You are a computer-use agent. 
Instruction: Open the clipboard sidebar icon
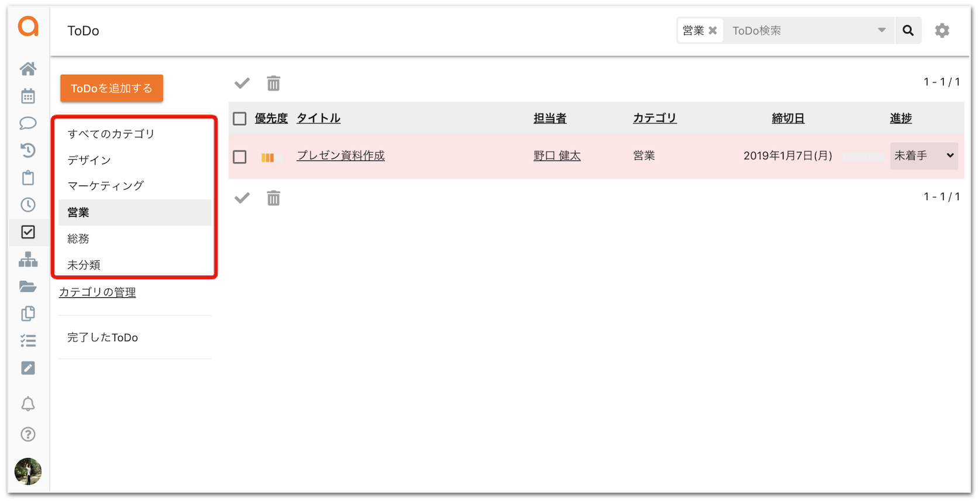point(28,178)
